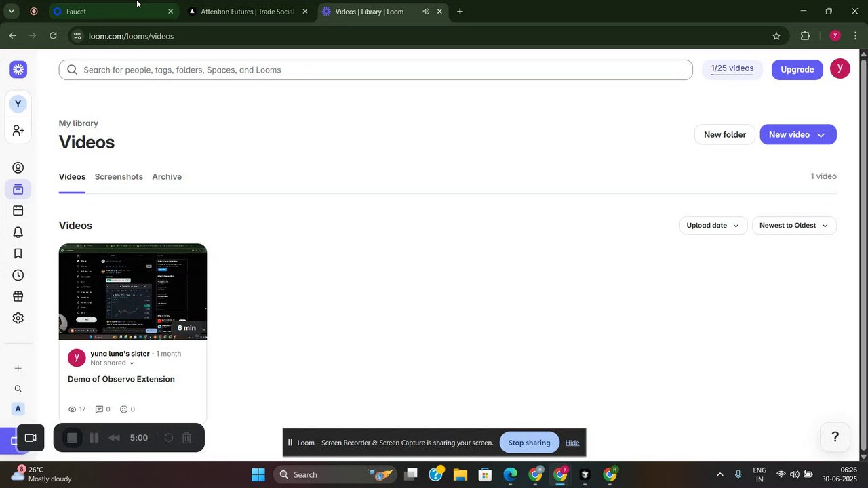The width and height of the screenshot is (868, 488).
Task: Click Stop sharing button
Action: pyautogui.click(x=530, y=443)
